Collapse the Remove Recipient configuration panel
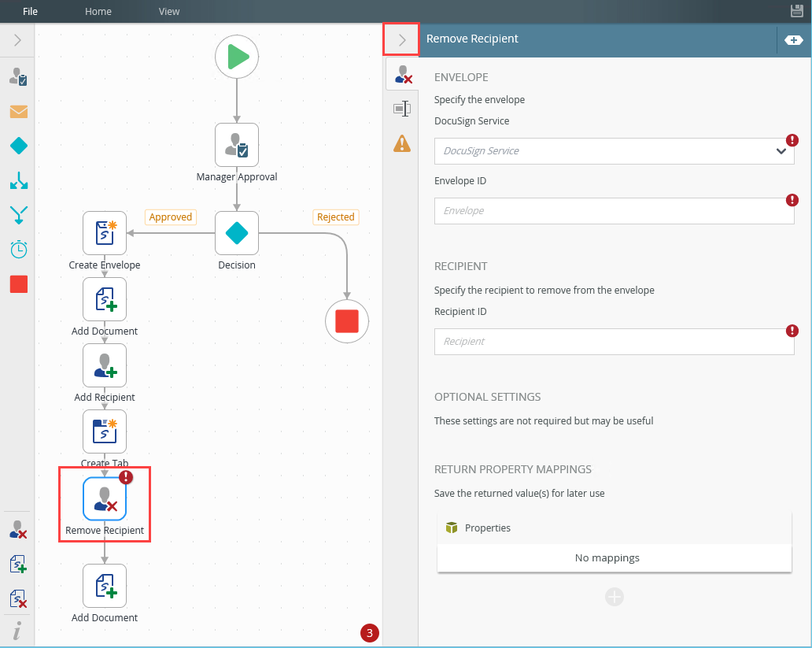 coord(401,40)
